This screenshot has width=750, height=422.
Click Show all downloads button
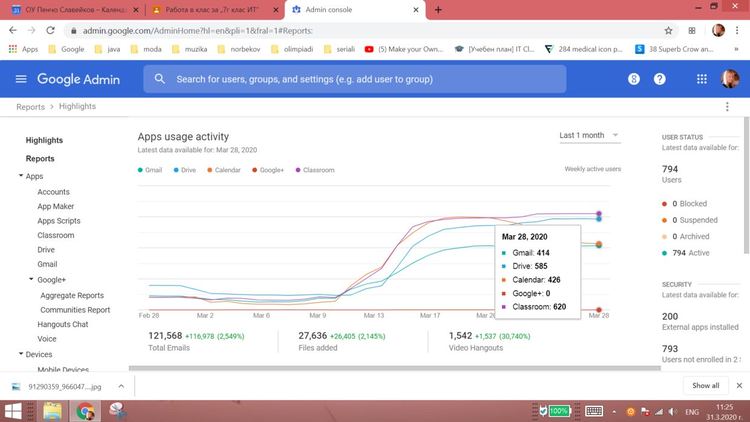pyautogui.click(x=706, y=385)
